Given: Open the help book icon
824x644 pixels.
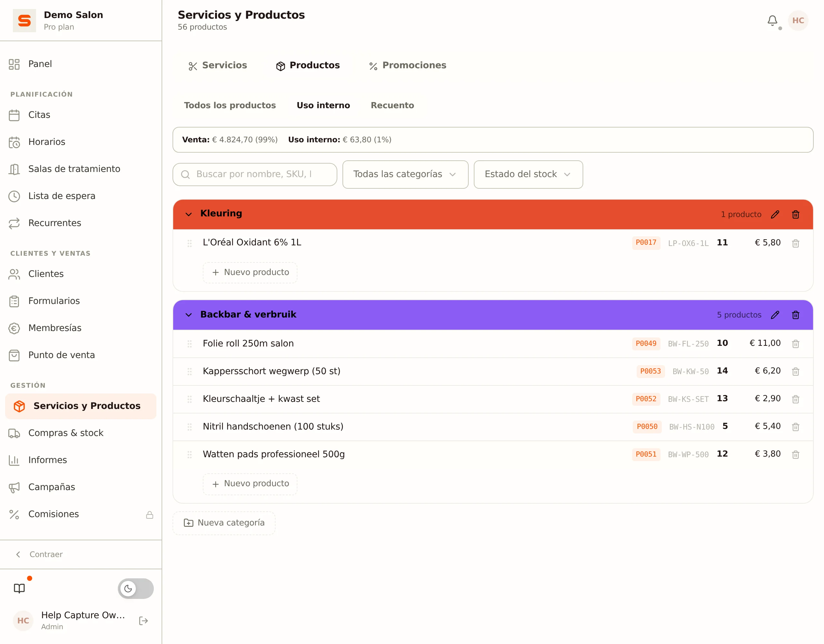Looking at the screenshot, I should 19,588.
